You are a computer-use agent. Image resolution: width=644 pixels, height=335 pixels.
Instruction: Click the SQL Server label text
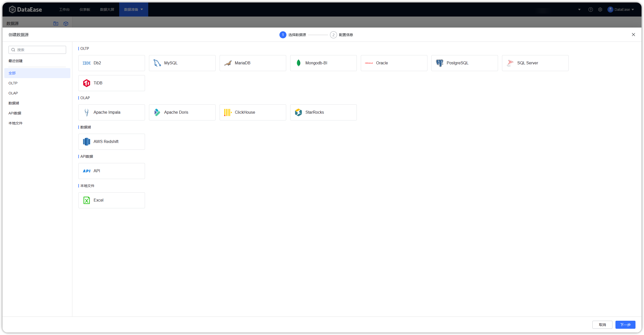pyautogui.click(x=528, y=63)
